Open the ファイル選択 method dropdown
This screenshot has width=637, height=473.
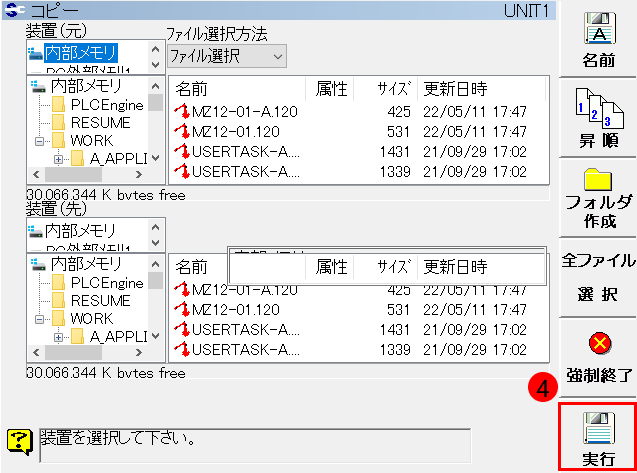pyautogui.click(x=227, y=56)
